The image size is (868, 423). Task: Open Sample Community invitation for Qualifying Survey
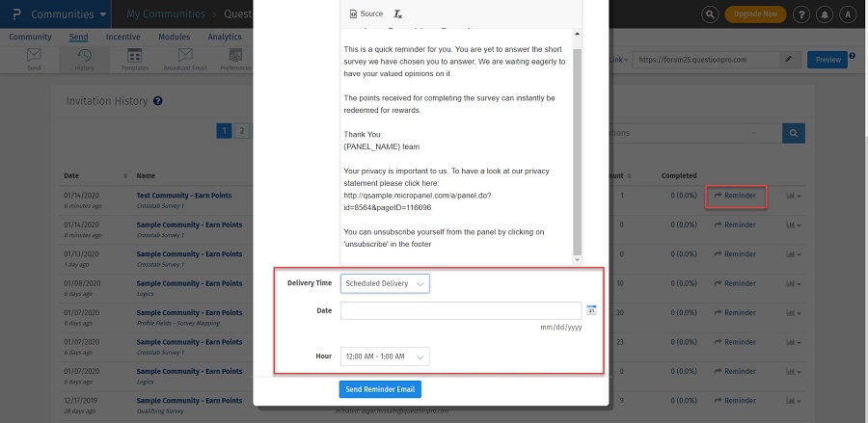click(x=189, y=401)
